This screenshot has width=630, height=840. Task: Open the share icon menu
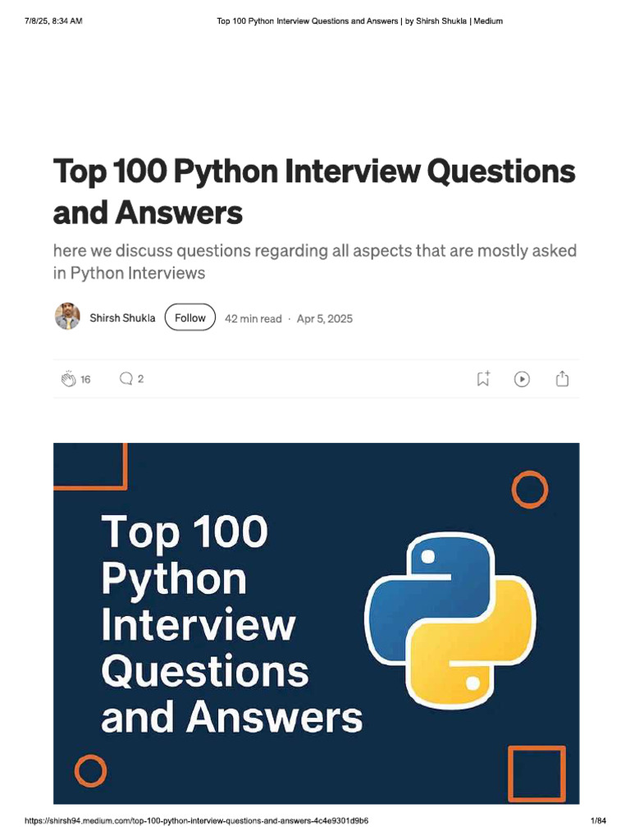pyautogui.click(x=562, y=379)
